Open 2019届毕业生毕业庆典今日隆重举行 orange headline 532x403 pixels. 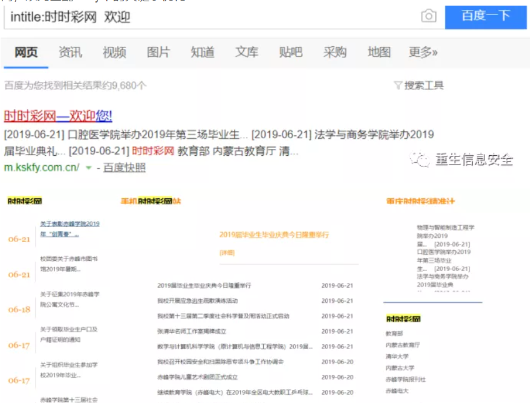(274, 235)
